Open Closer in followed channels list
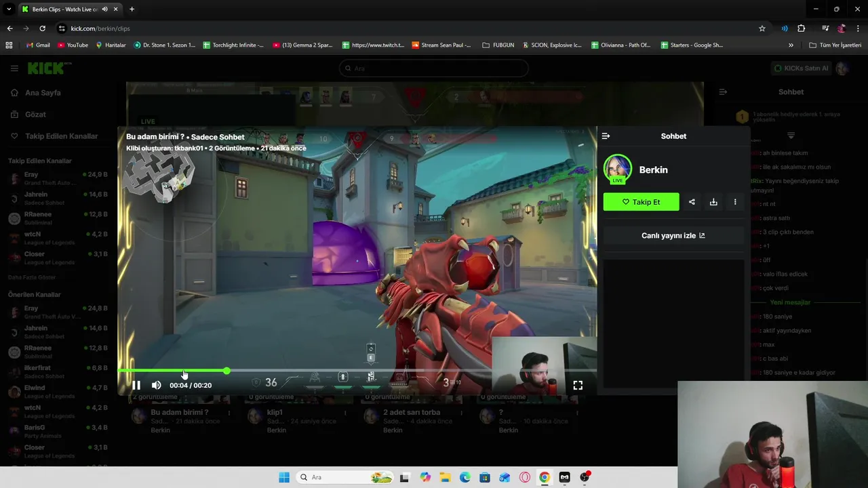The width and height of the screenshot is (868, 488). (58, 258)
